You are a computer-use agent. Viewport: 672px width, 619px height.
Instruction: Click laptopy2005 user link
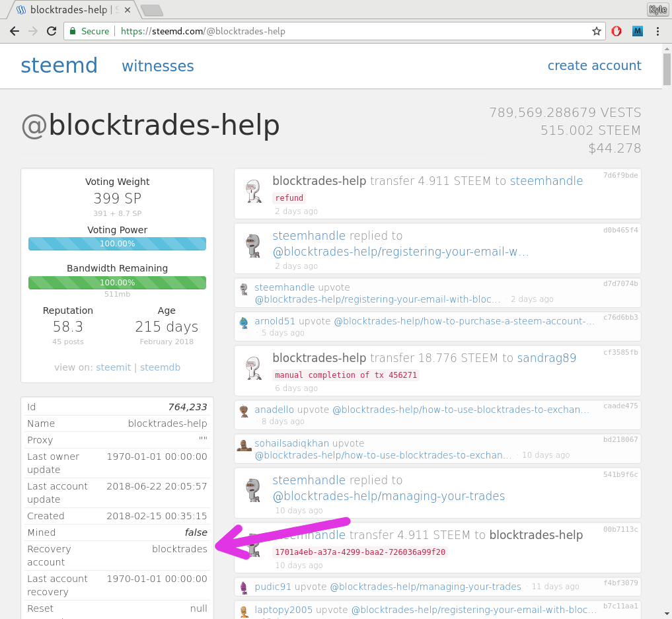[x=283, y=610]
